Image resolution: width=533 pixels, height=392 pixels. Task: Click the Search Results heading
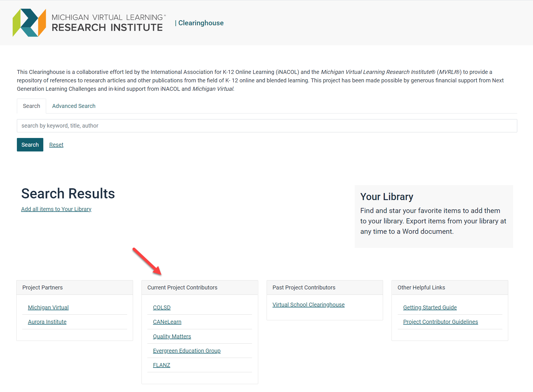pos(68,193)
